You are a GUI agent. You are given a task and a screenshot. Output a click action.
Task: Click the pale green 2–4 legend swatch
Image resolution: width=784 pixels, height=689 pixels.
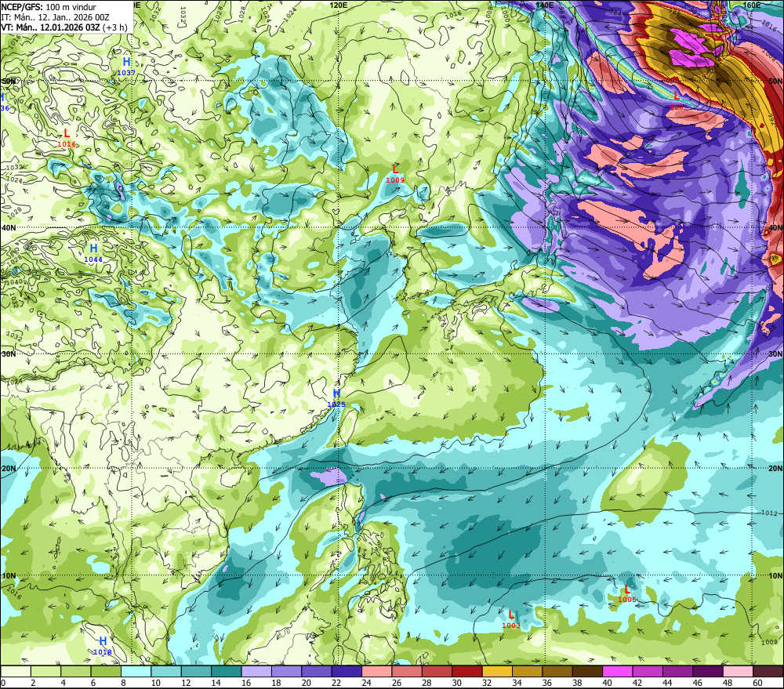pyautogui.click(x=46, y=671)
